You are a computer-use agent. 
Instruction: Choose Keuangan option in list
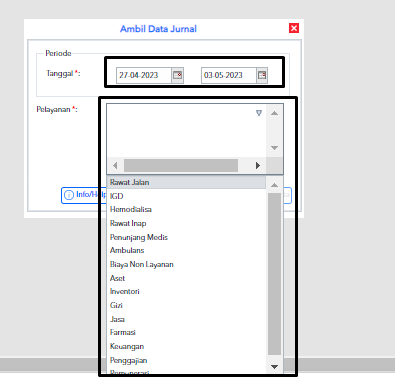[186, 346]
